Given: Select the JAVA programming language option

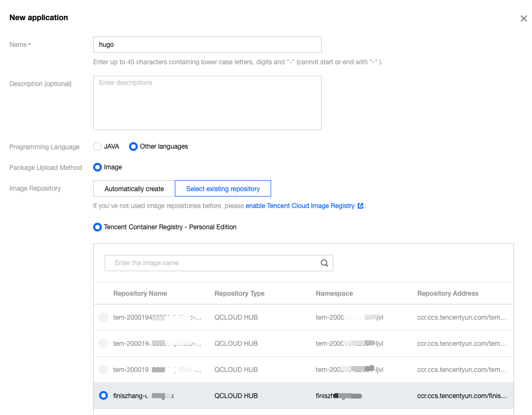Looking at the screenshot, I should tap(99, 146).
